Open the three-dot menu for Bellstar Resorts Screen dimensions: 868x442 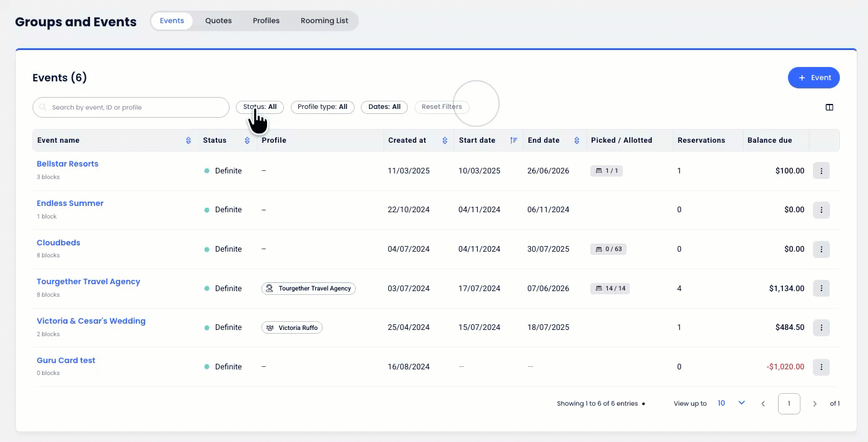pyautogui.click(x=821, y=170)
